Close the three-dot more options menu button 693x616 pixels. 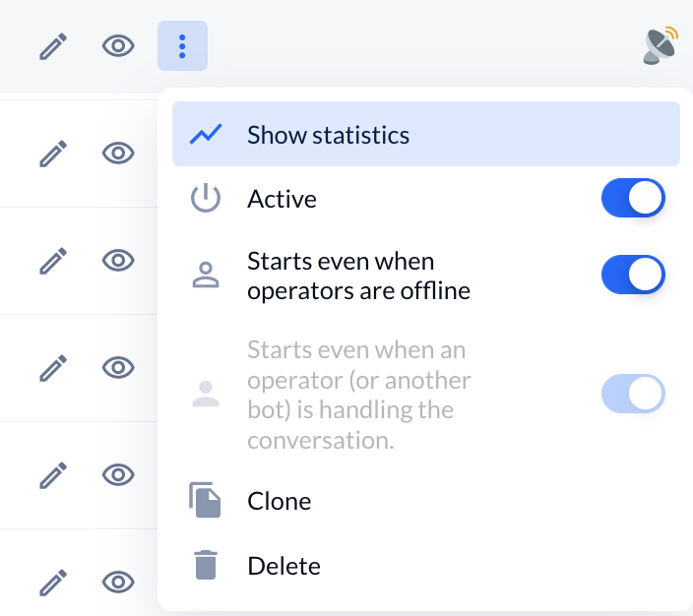[x=182, y=45]
